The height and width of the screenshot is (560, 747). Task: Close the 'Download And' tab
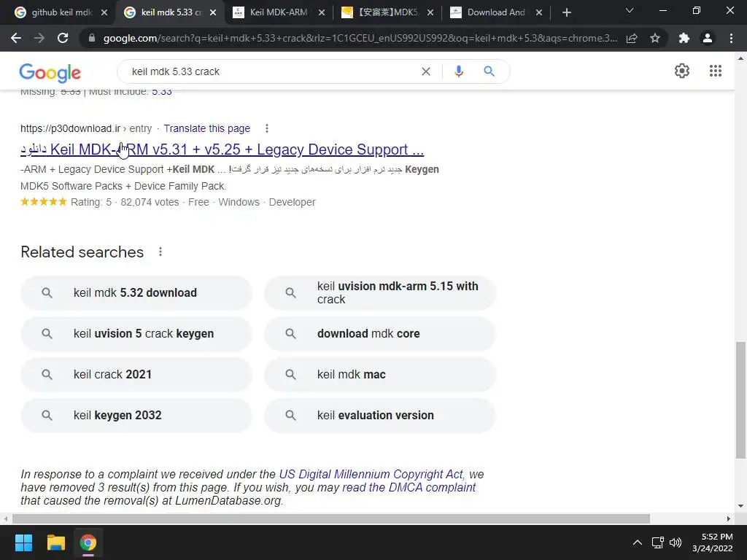coord(539,13)
